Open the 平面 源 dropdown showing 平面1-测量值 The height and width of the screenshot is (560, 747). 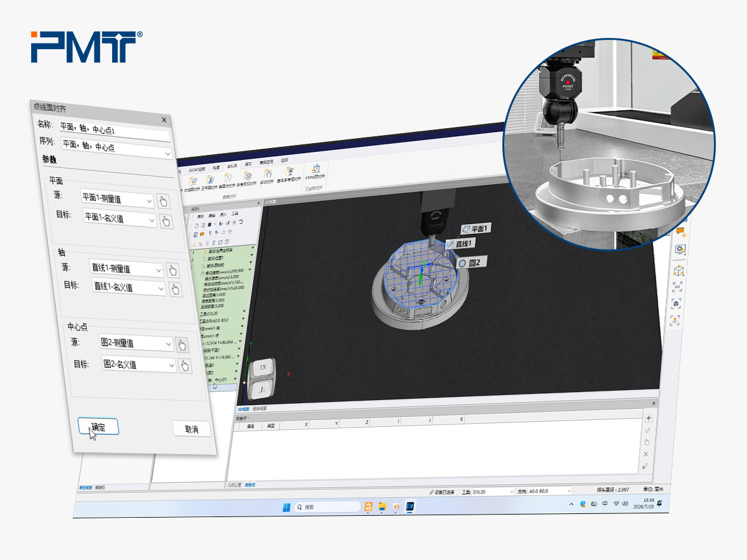point(116,200)
